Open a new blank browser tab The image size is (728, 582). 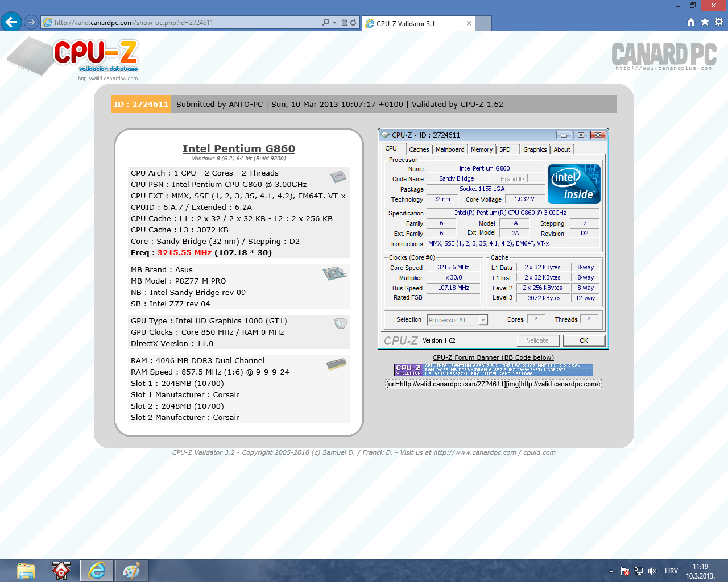[x=483, y=23]
